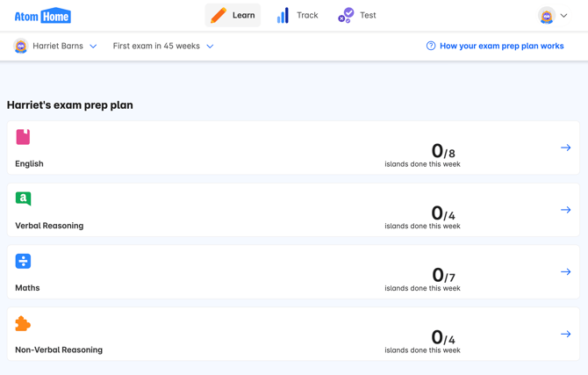This screenshot has height=375, width=588.
Task: Click the pink English book icon
Action: coord(23,137)
